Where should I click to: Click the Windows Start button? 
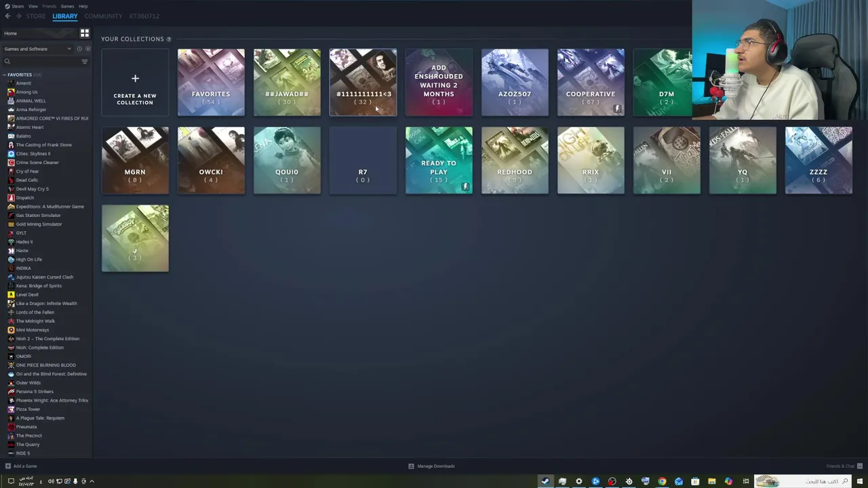pos(860,481)
